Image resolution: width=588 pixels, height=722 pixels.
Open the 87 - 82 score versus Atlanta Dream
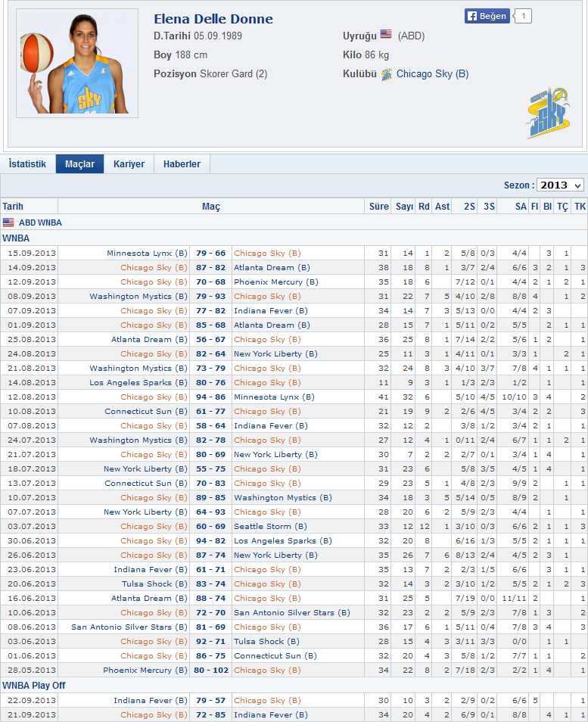pyautogui.click(x=210, y=267)
